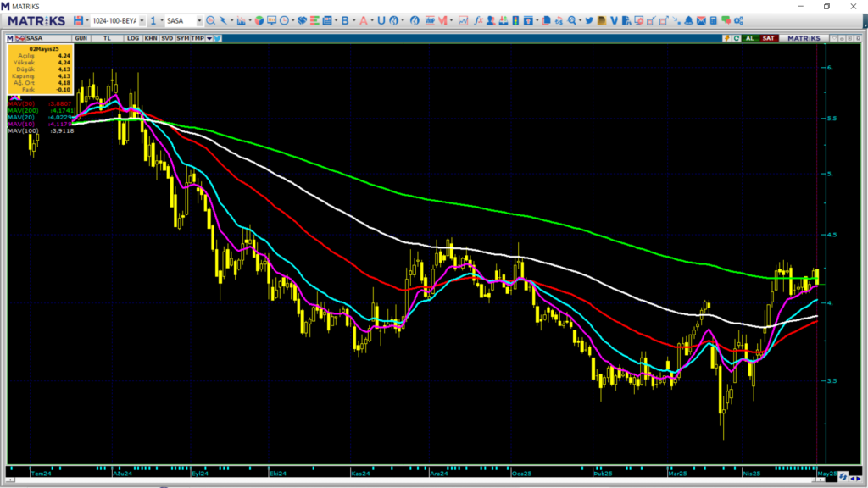Viewport: 868px width, 488px height.
Task: Expand the 1024-100-BEYAZ template dropdown
Action: 142,20
